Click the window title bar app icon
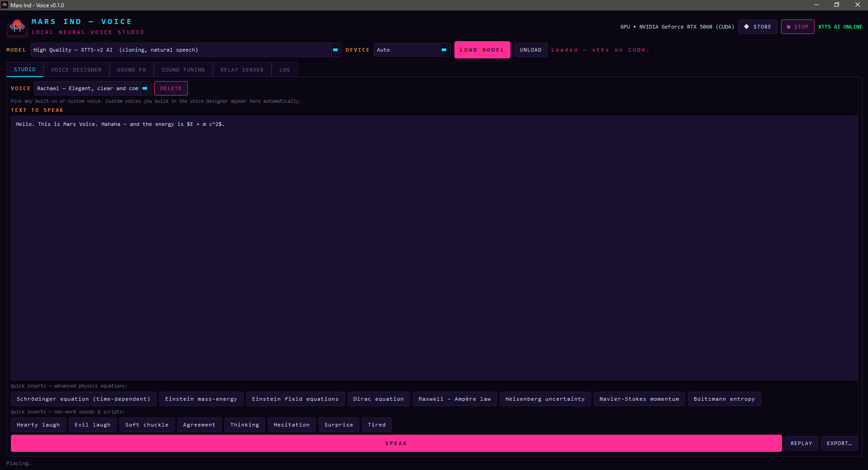This screenshot has width=868, height=470. [5, 5]
